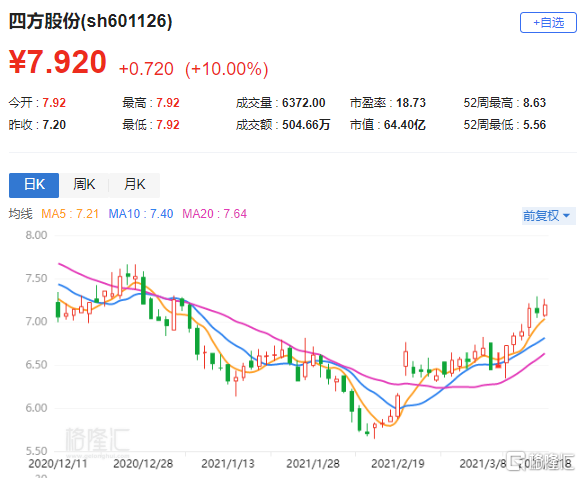This screenshot has width=581, height=478.
Task: Click the MA10 : 7.40 indicator label
Action: 141,214
